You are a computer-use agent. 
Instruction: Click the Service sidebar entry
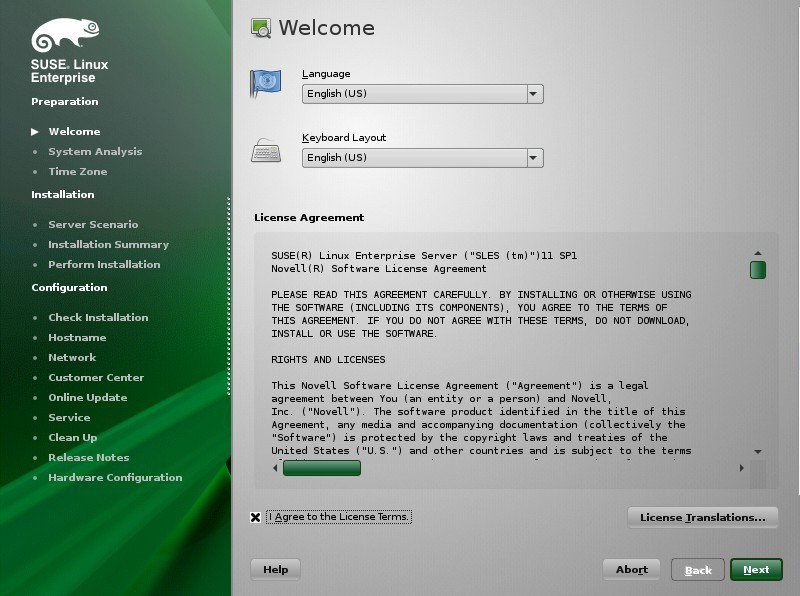point(69,417)
